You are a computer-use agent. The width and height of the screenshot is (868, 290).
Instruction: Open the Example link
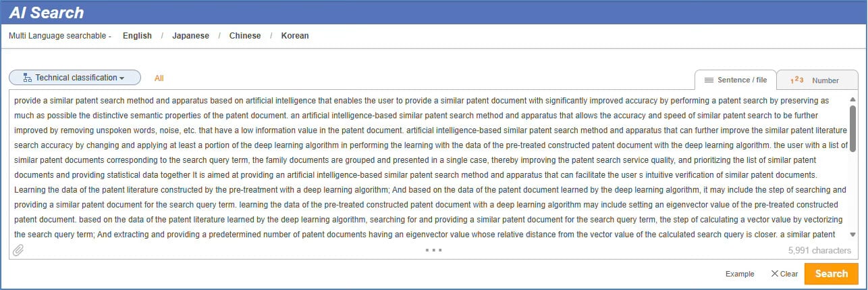click(x=740, y=274)
